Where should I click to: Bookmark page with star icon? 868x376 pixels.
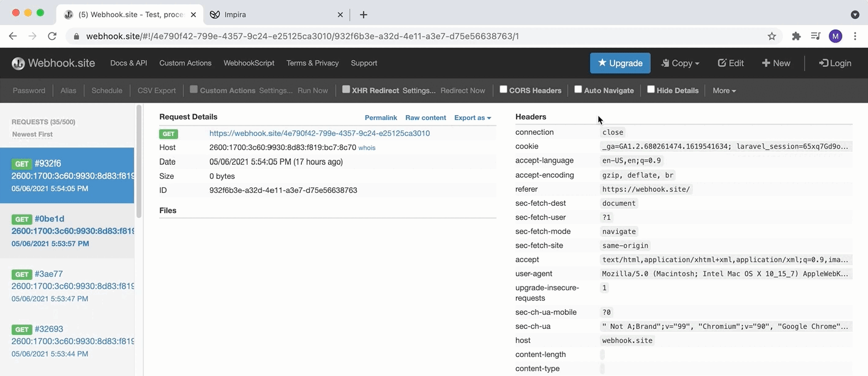click(x=772, y=36)
